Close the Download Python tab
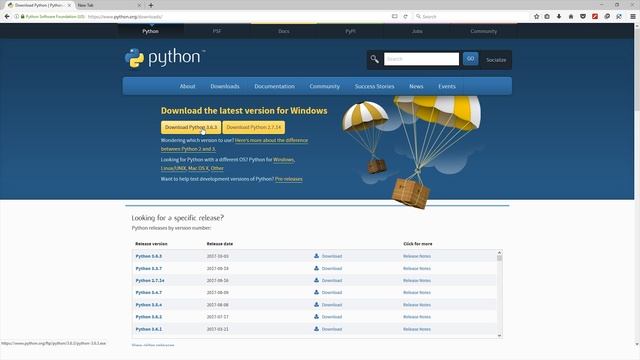 pyautogui.click(x=69, y=5)
